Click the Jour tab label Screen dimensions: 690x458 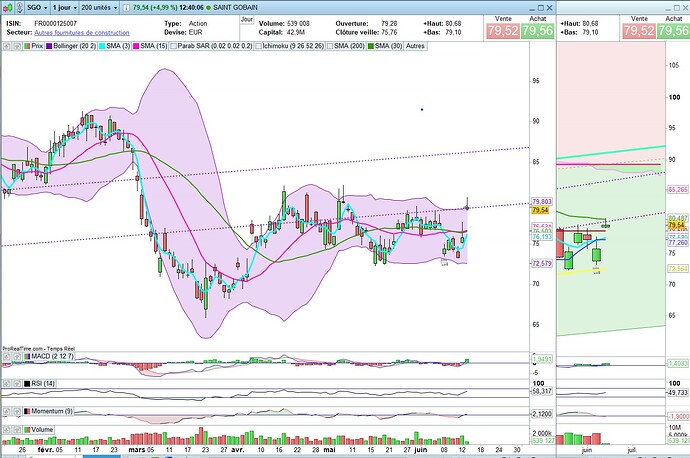pos(247,20)
